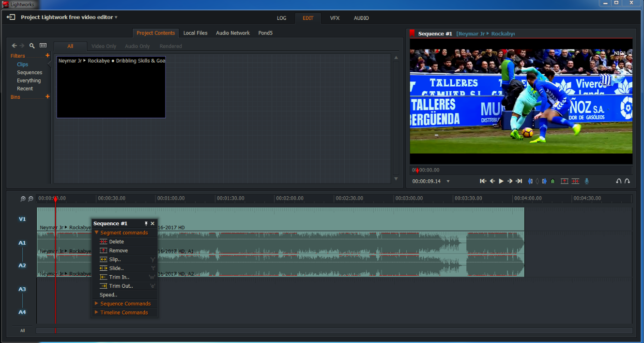Screen dimensions: 644x343
Task: Toggle the A3 audio track
Action: tap(22, 289)
